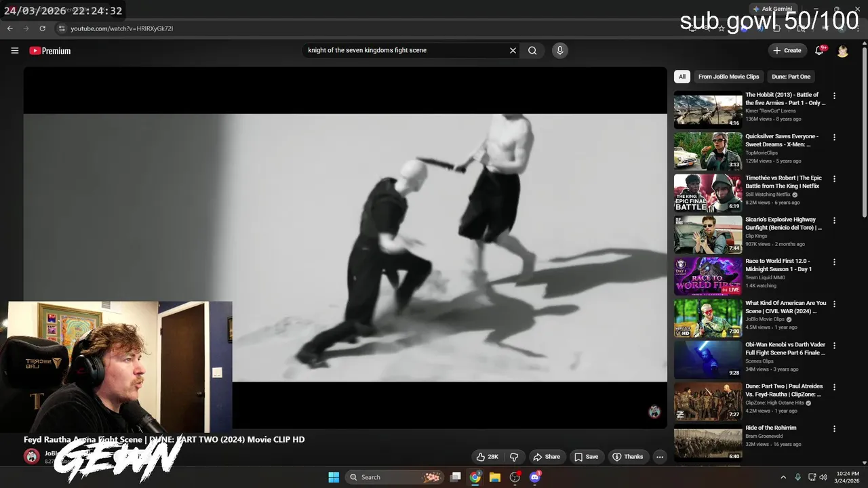The width and height of the screenshot is (868, 488).
Task: Open Task View on the taskbar
Action: tap(456, 477)
